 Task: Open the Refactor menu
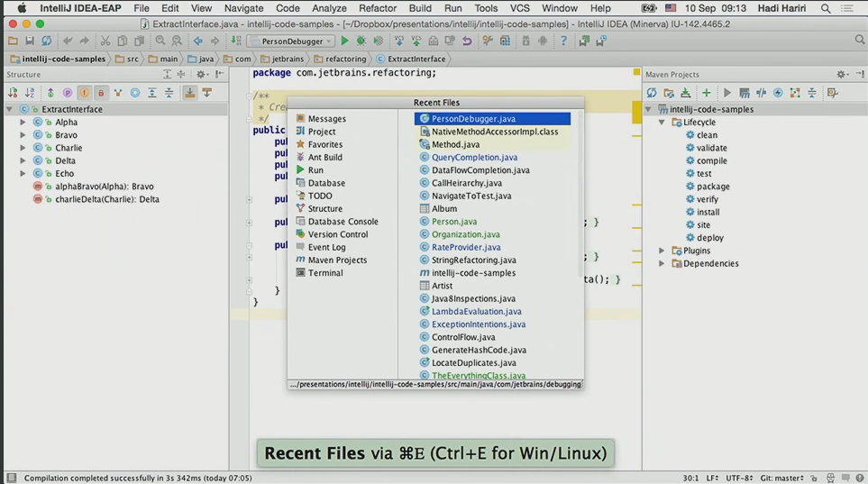[x=378, y=8]
